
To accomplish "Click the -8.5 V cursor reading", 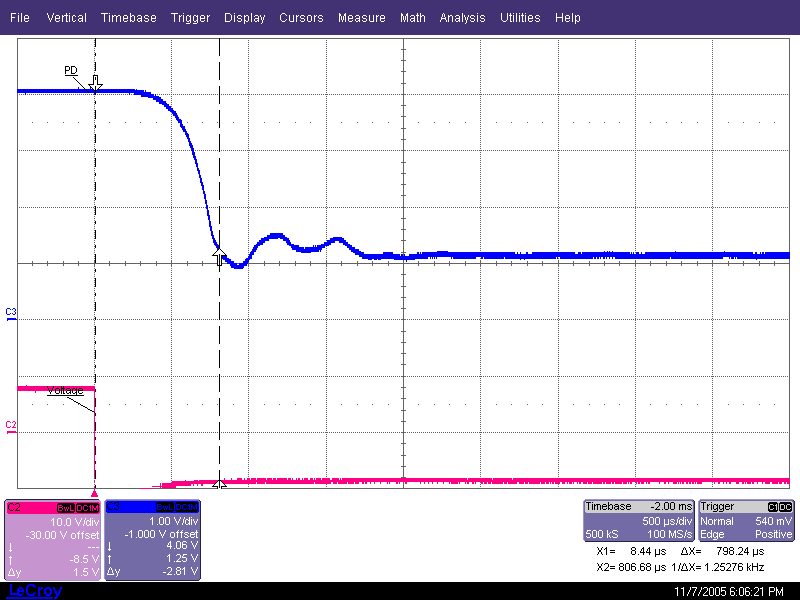I will pos(84,560).
